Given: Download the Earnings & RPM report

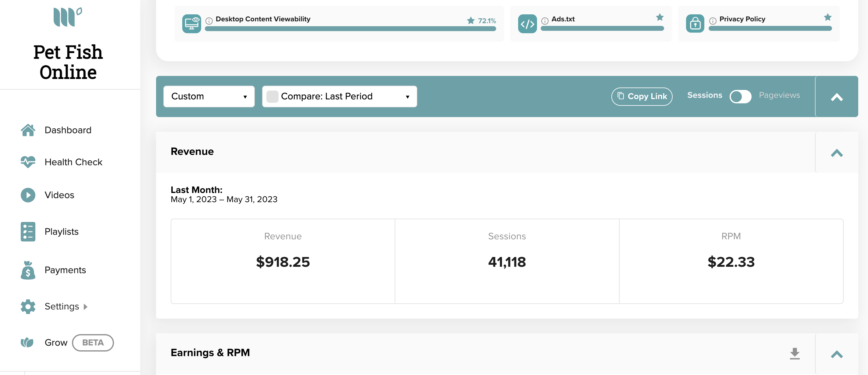Looking at the screenshot, I should coord(795,353).
